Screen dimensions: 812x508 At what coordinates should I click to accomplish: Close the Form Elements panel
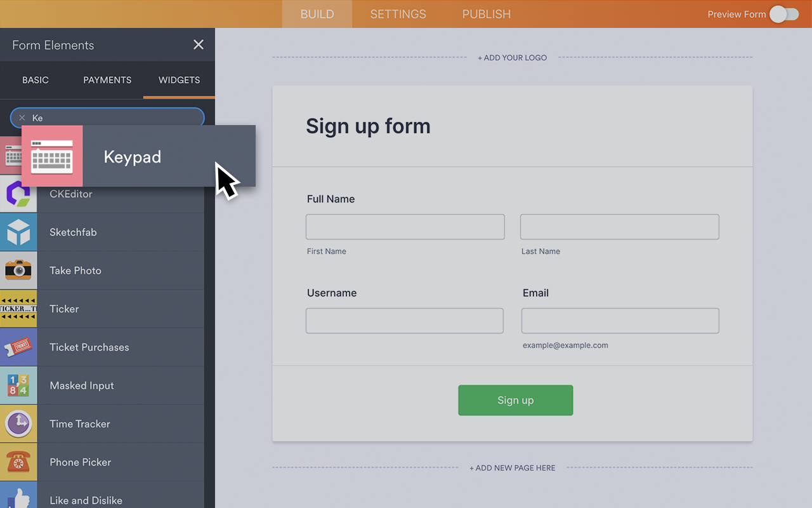[x=199, y=44]
